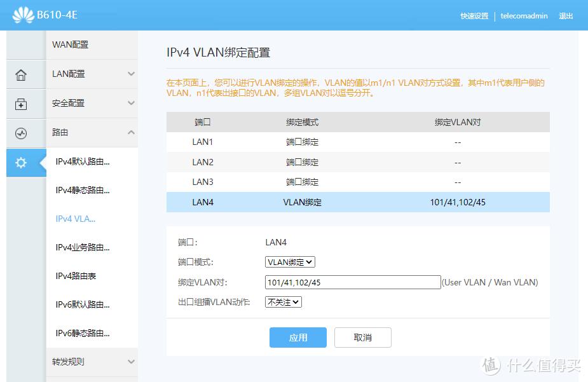Open the WAN配置 menu item
The width and height of the screenshot is (588, 382).
click(x=92, y=44)
